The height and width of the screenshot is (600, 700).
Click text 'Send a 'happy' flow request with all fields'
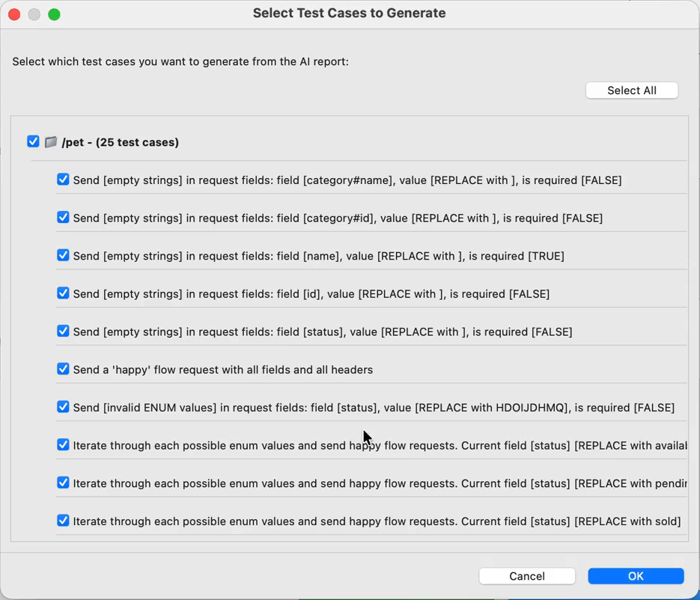coord(223,370)
